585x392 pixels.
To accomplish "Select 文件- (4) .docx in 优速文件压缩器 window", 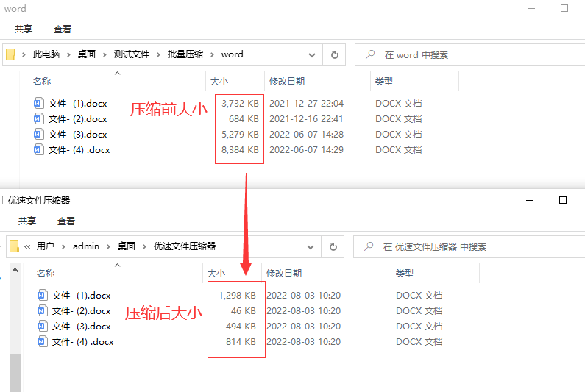I will pos(83,342).
